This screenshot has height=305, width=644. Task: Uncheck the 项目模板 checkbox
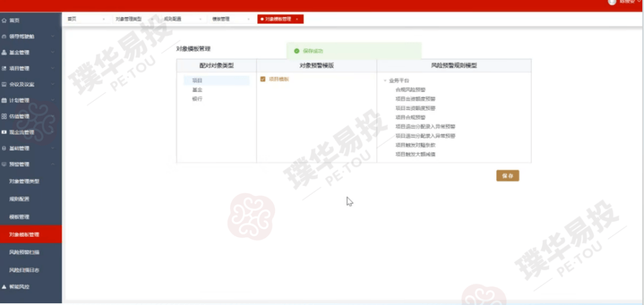[263, 79]
